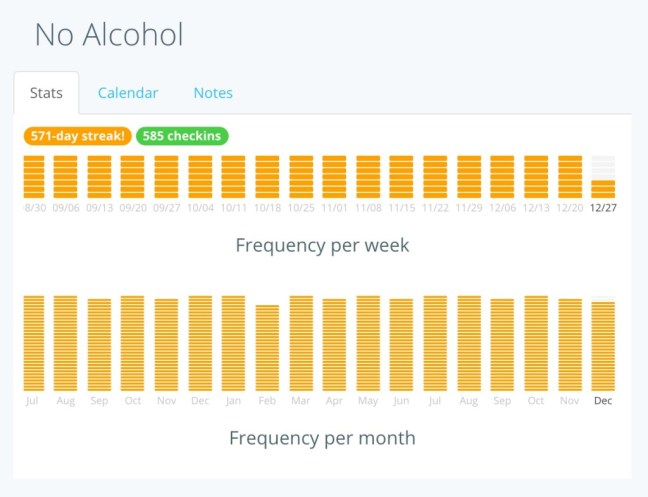The width and height of the screenshot is (648, 497).
Task: Click the 11/01 weekly bar
Action: (335, 177)
